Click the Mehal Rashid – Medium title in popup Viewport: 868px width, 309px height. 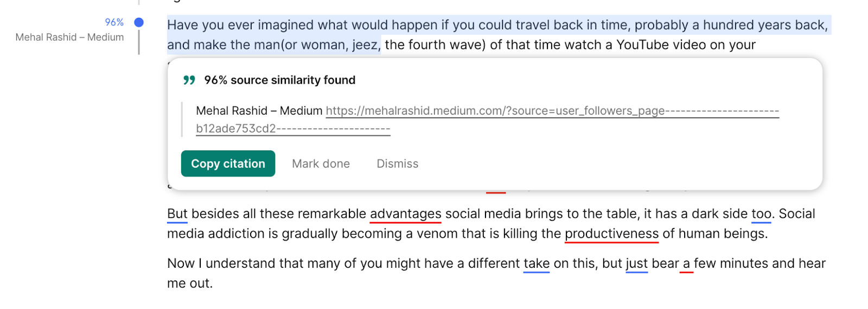(x=259, y=111)
